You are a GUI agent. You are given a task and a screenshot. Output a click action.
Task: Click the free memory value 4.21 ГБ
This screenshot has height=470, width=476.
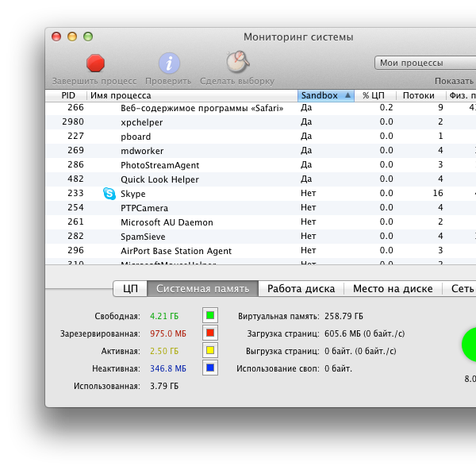(164, 316)
